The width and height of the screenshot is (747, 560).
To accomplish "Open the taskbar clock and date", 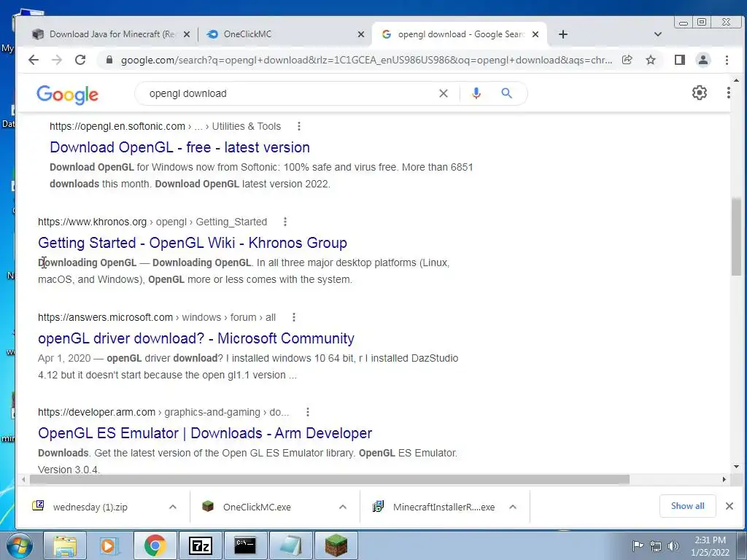I will [x=711, y=546].
